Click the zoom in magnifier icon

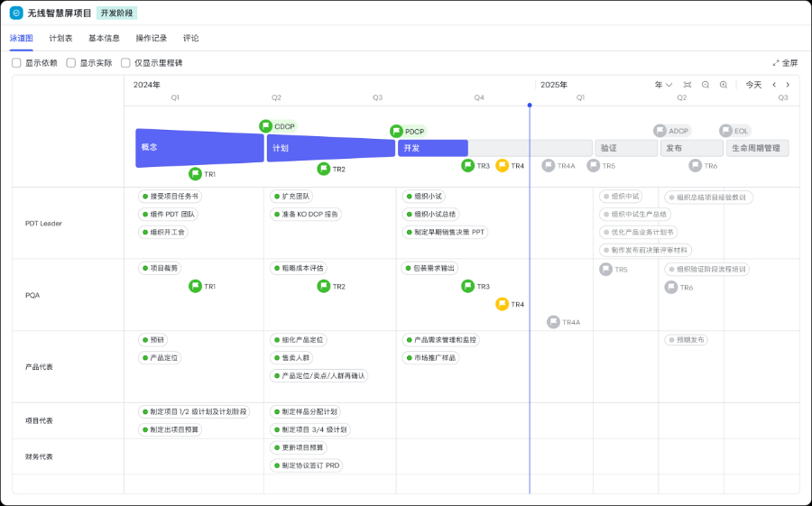click(x=724, y=85)
